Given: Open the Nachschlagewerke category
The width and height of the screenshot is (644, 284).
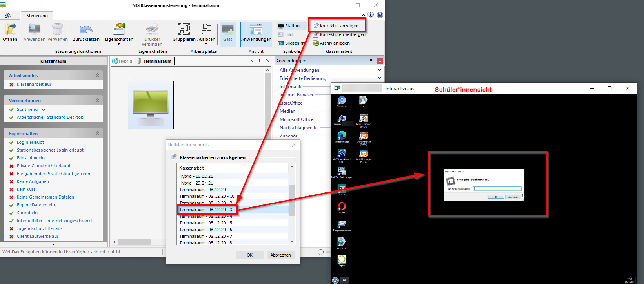Looking at the screenshot, I should pos(299,128).
